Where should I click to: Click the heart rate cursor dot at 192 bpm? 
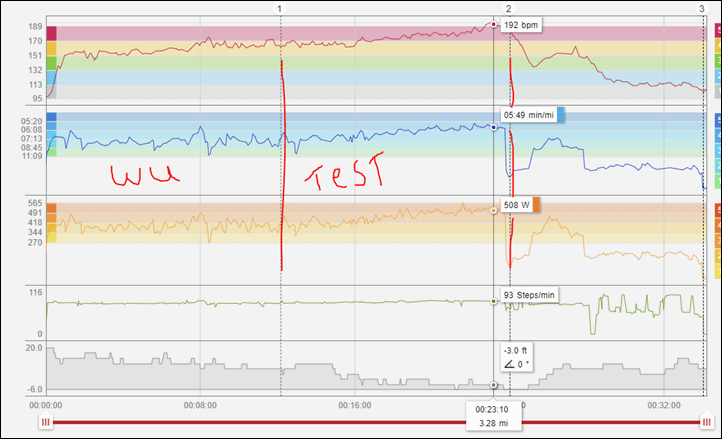coord(494,24)
